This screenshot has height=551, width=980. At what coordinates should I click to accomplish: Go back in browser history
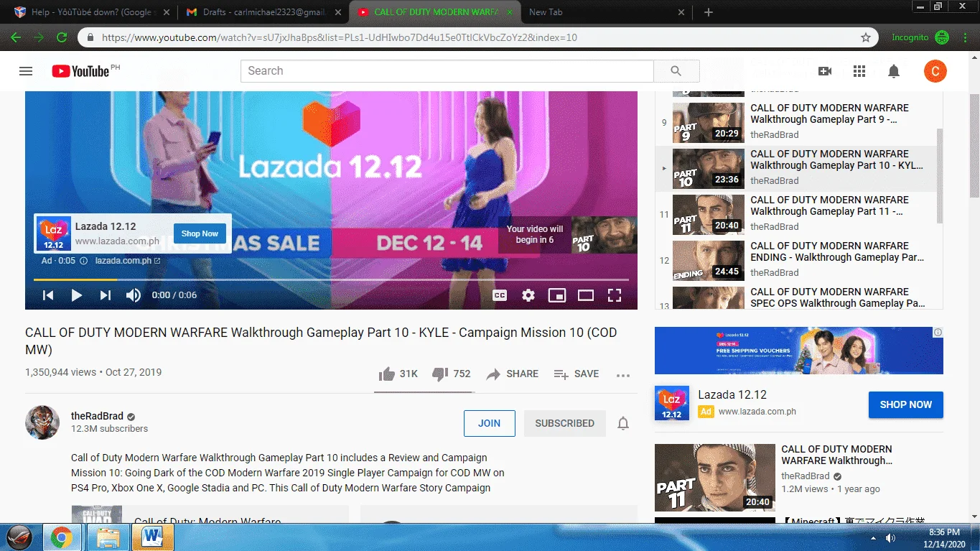(x=16, y=37)
